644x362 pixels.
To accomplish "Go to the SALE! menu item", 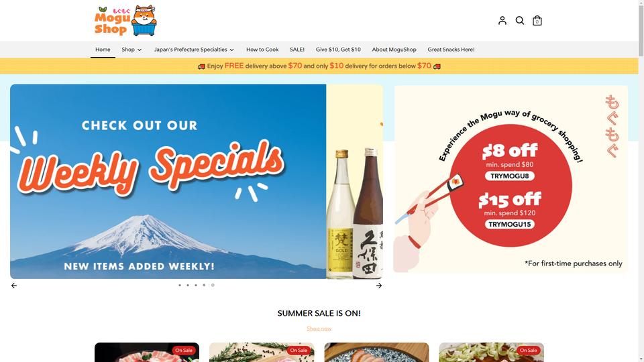I will click(x=297, y=50).
